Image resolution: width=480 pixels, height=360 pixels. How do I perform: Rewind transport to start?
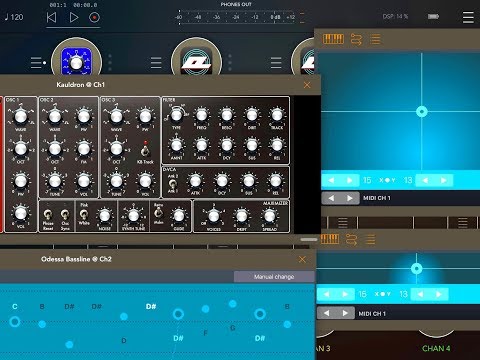[51, 17]
